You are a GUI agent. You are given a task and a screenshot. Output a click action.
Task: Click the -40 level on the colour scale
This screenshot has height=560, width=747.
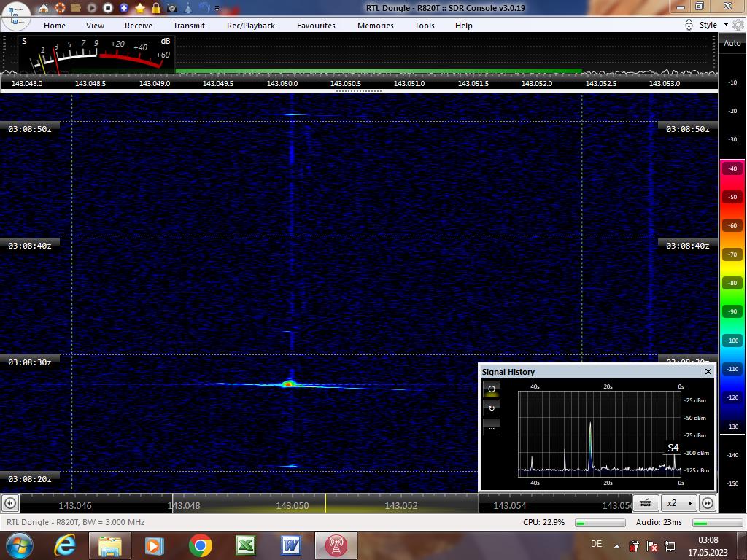(732, 168)
